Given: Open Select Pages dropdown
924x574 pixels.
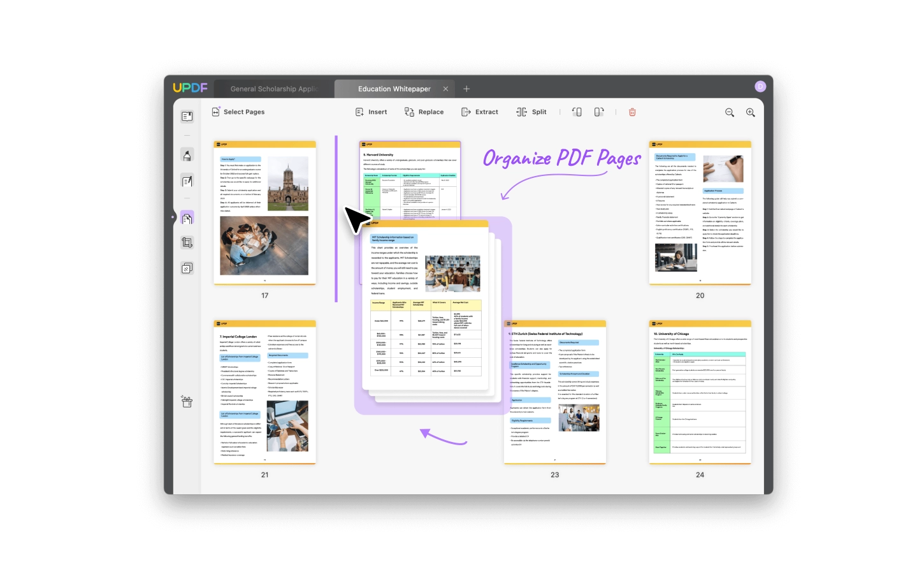Looking at the screenshot, I should pos(238,112).
